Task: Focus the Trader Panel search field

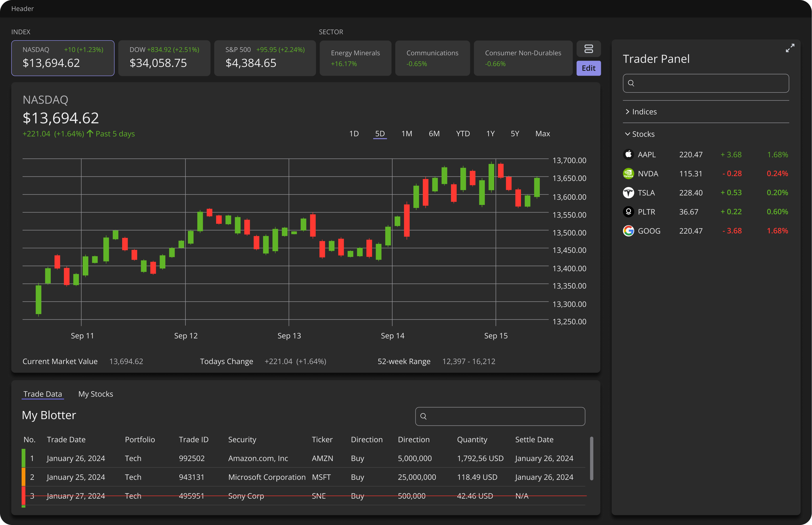Action: [706, 83]
